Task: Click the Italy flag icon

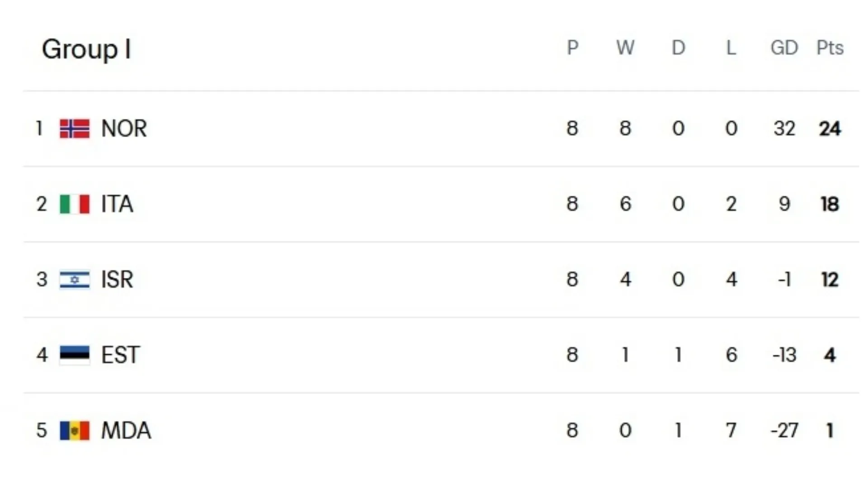Action: point(75,204)
